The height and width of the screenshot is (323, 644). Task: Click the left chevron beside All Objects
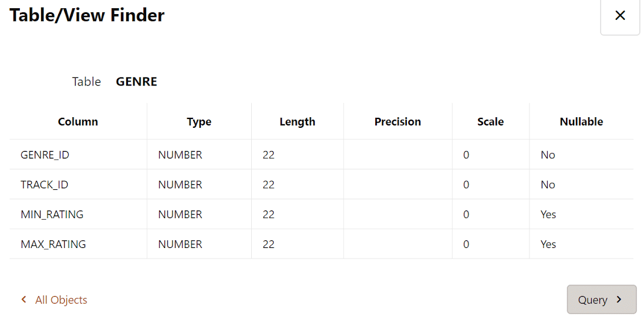click(24, 300)
